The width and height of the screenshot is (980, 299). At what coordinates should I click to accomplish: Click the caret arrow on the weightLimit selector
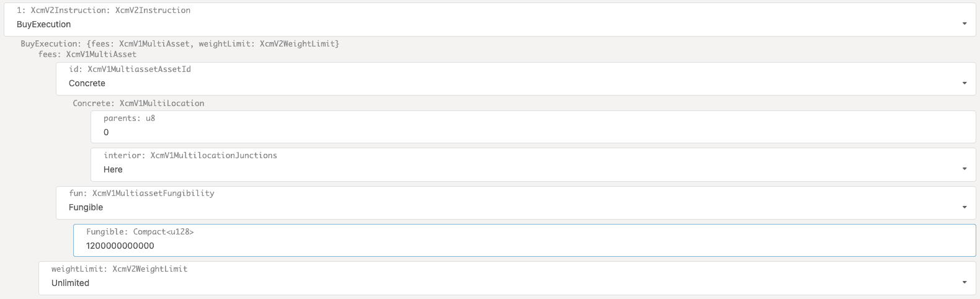pos(964,283)
